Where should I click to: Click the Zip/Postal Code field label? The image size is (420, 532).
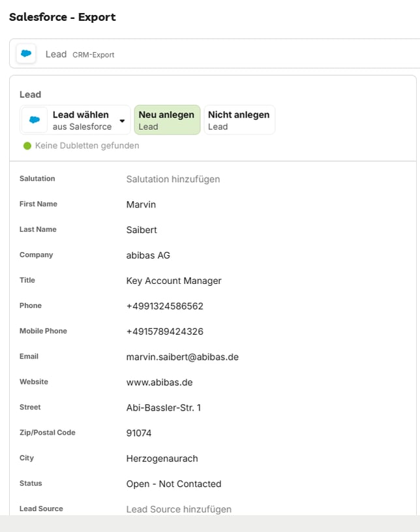tap(48, 433)
